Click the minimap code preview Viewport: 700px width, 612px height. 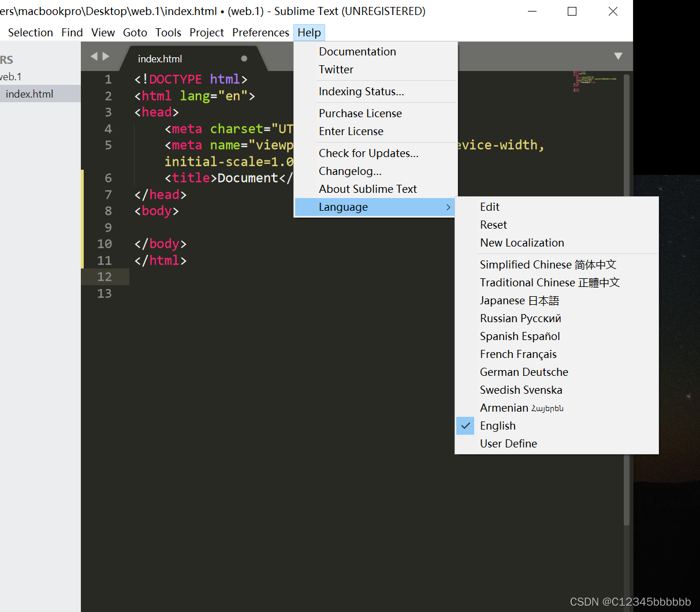coord(594,81)
